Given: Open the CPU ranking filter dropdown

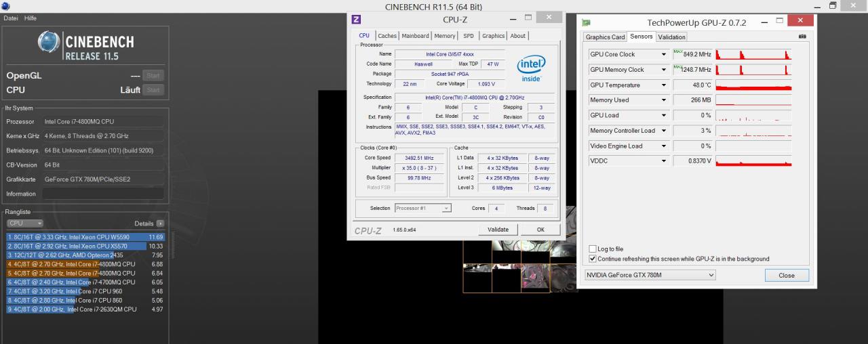Looking at the screenshot, I should 25,223.
